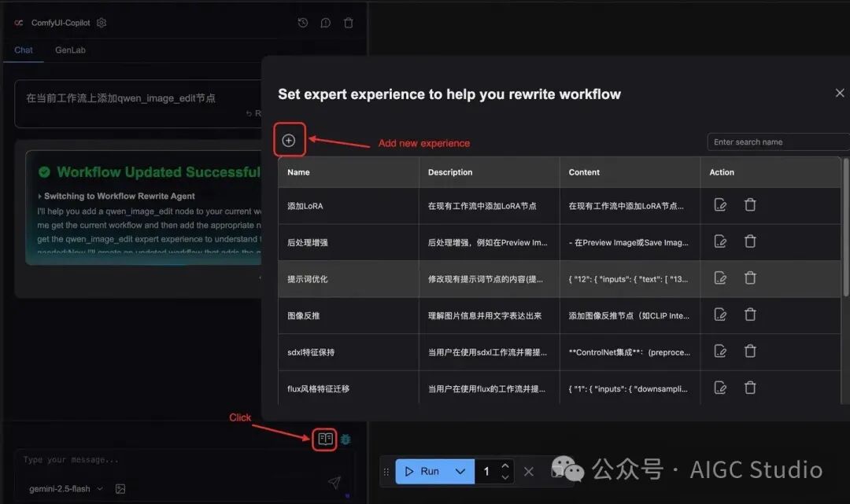Attach an image next to the model selector
This screenshot has width=850, height=504.
[x=120, y=488]
